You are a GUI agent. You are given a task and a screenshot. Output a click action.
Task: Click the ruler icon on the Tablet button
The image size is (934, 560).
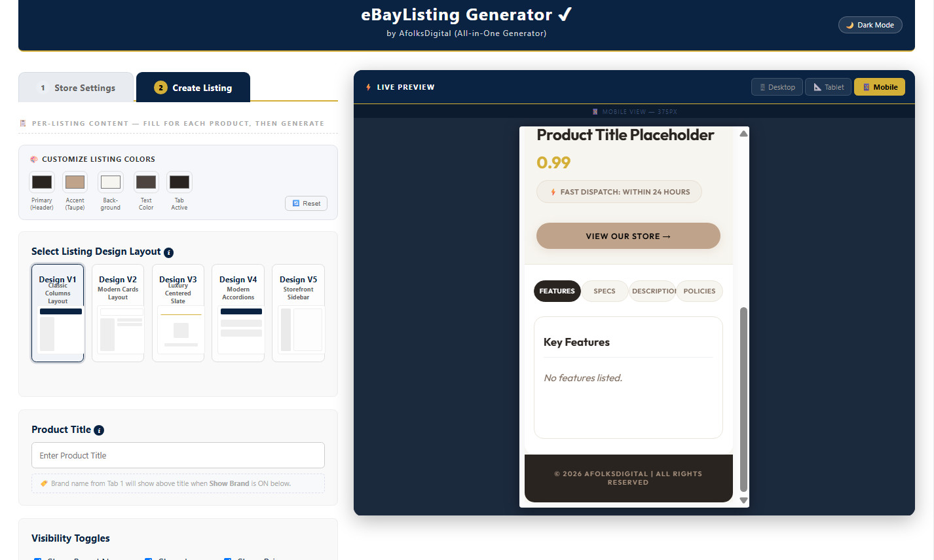(x=817, y=87)
